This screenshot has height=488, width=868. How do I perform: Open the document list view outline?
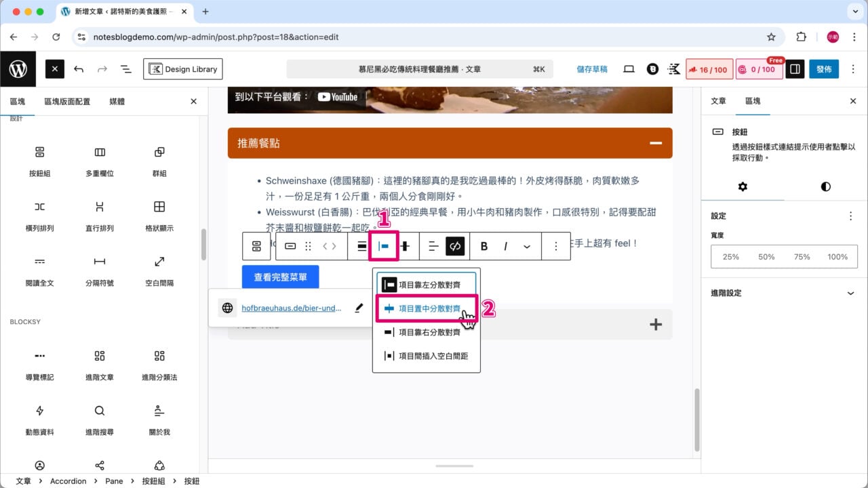coord(126,68)
